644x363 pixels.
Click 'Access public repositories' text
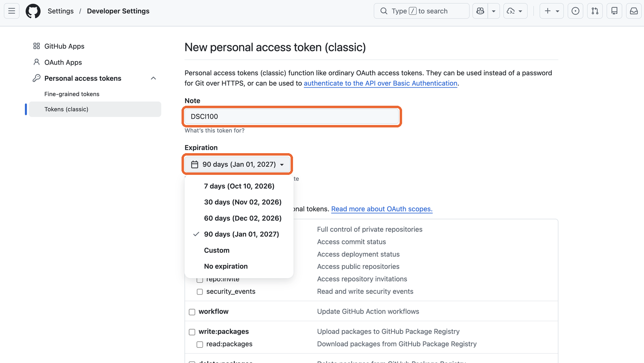click(358, 267)
